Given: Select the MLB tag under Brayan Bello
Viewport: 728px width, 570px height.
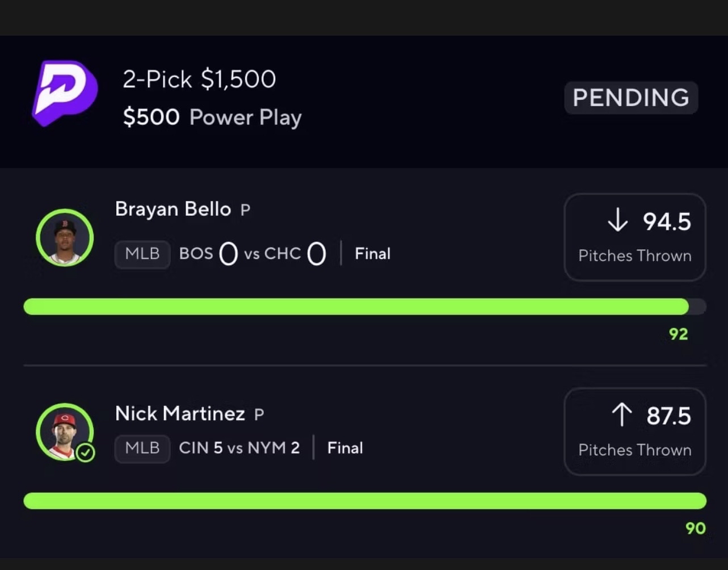Looking at the screenshot, I should pyautogui.click(x=142, y=254).
